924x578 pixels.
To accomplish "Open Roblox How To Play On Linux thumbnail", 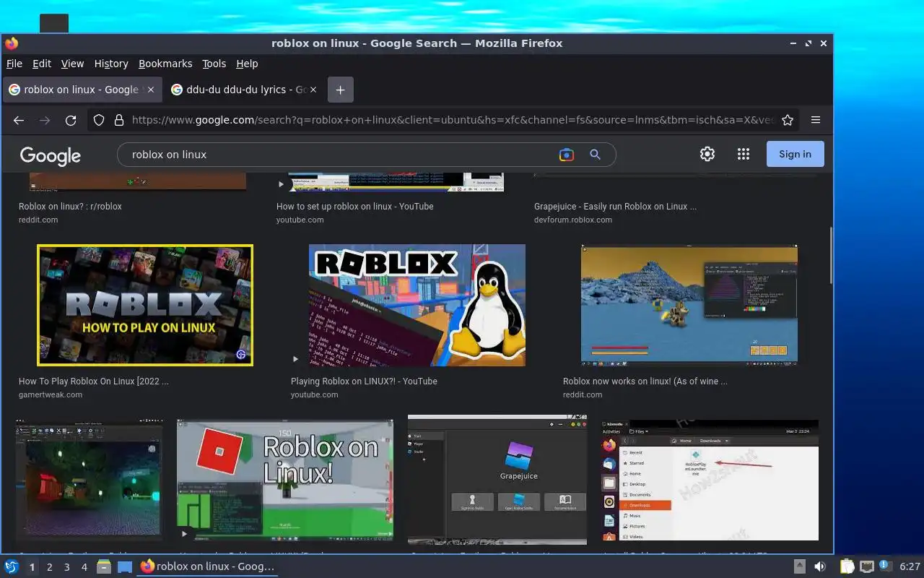I will click(x=145, y=305).
